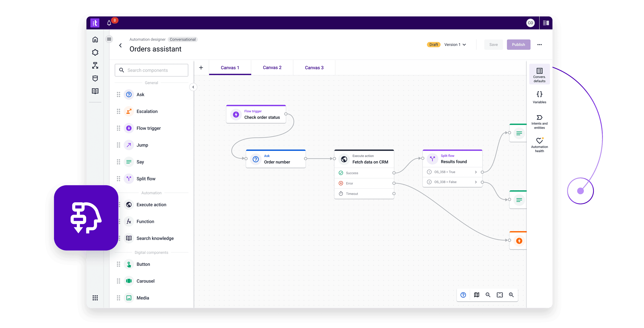Switch to the Canvas 2 tab
644x328 pixels.
[272, 68]
